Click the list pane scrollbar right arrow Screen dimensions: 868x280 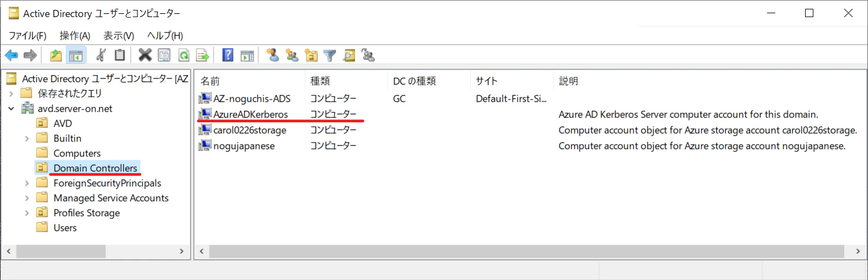click(x=858, y=251)
